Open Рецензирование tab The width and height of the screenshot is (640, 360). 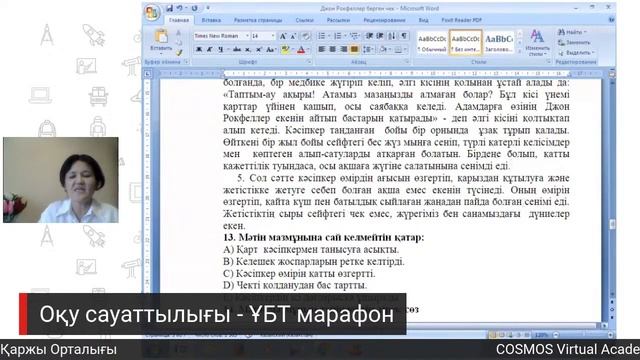[384, 20]
